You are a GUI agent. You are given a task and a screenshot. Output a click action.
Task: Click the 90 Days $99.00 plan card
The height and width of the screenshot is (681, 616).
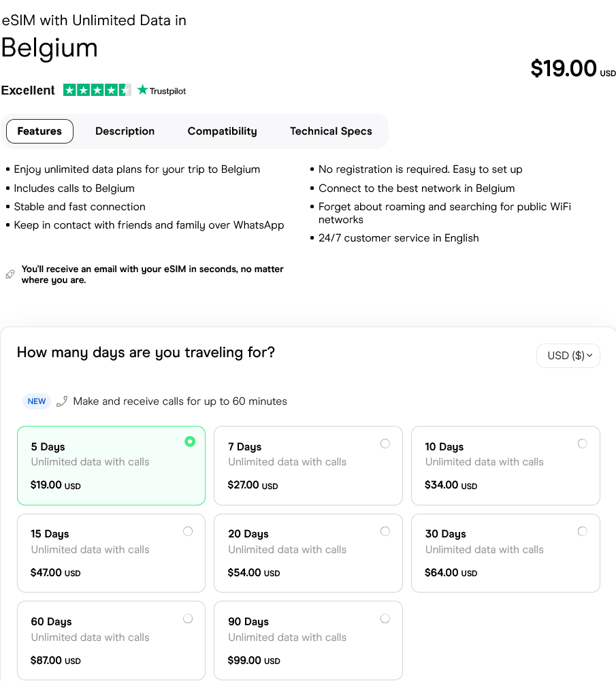coord(308,640)
